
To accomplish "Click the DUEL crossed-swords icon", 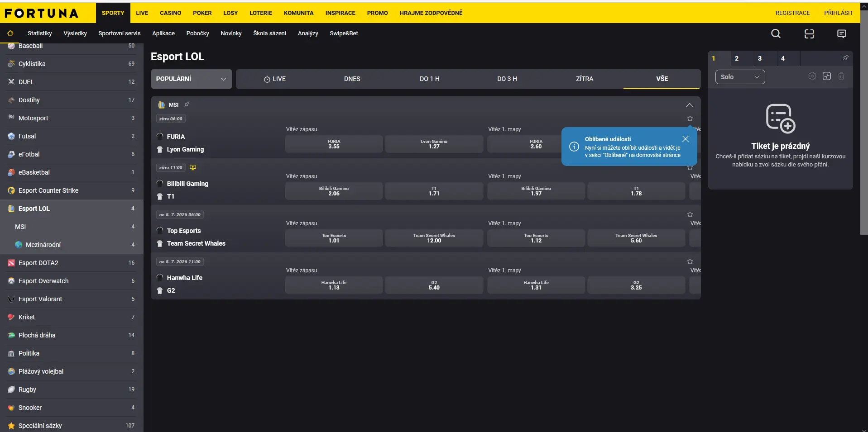I will click(x=11, y=82).
